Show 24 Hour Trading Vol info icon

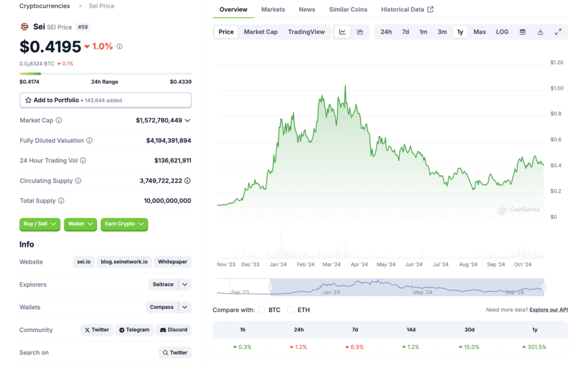pos(83,160)
